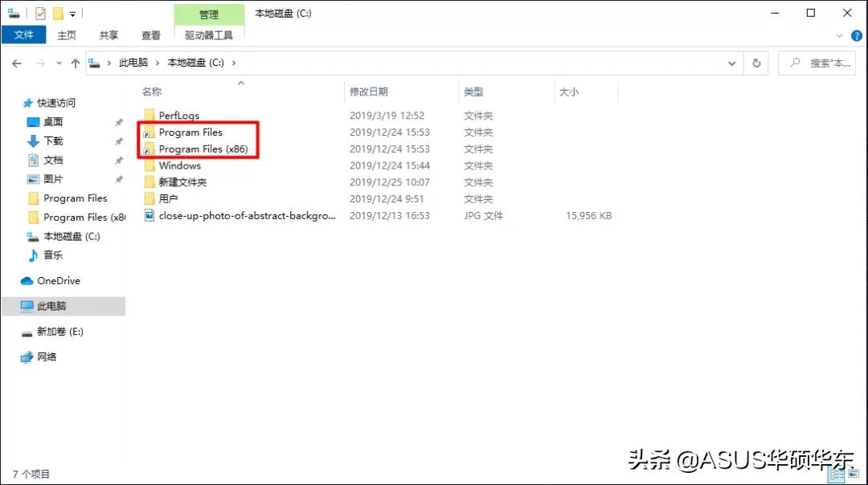The image size is (868, 485).
Task: Click inside the search box
Action: pyautogui.click(x=817, y=63)
